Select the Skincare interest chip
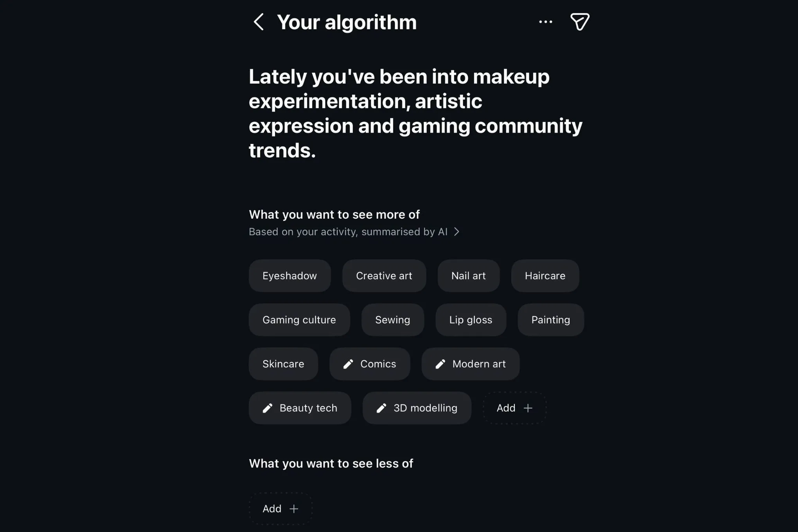Viewport: 798px width, 532px height. pos(283,364)
